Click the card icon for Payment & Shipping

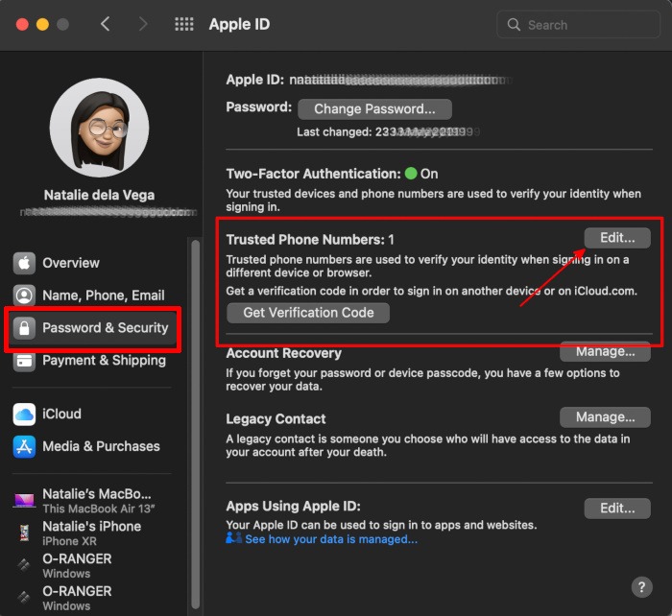click(24, 360)
